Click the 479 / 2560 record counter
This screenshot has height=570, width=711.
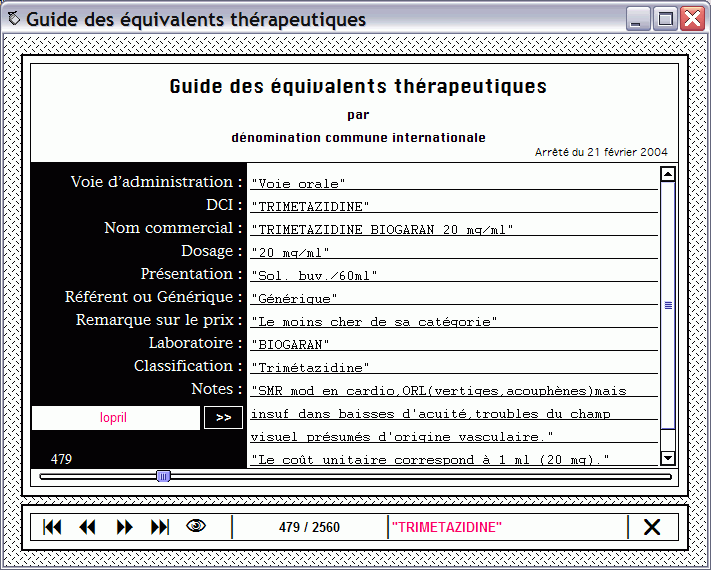(309, 527)
